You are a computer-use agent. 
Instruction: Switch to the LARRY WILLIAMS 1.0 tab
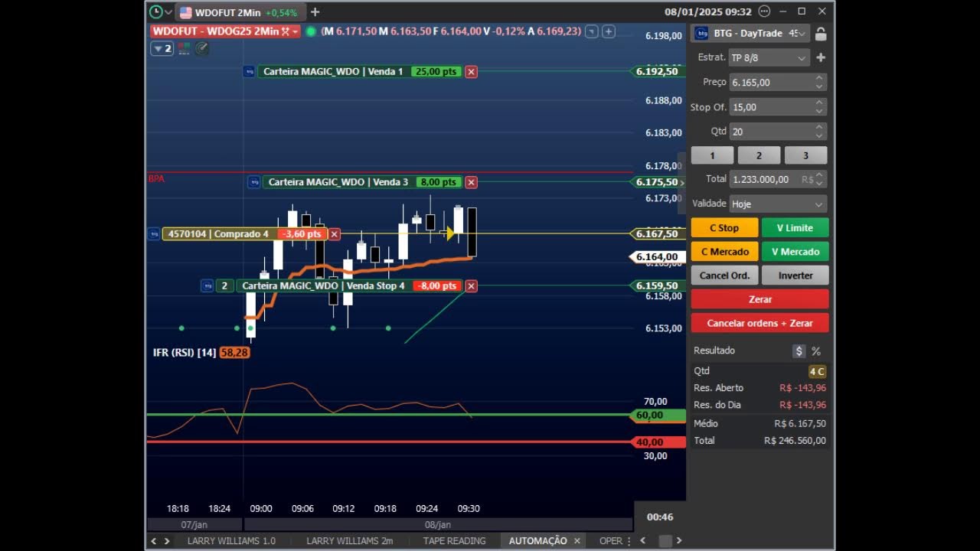pos(231,541)
